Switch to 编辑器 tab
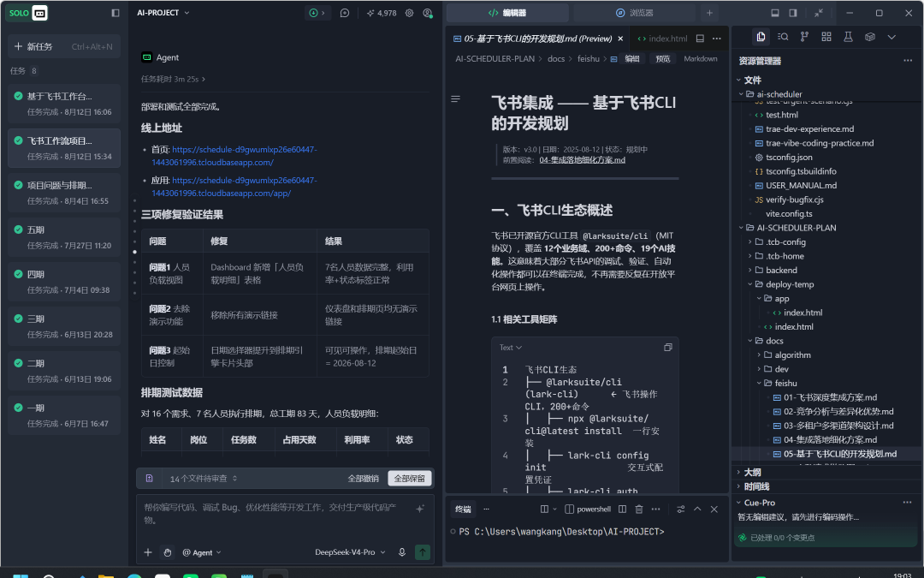 click(507, 13)
